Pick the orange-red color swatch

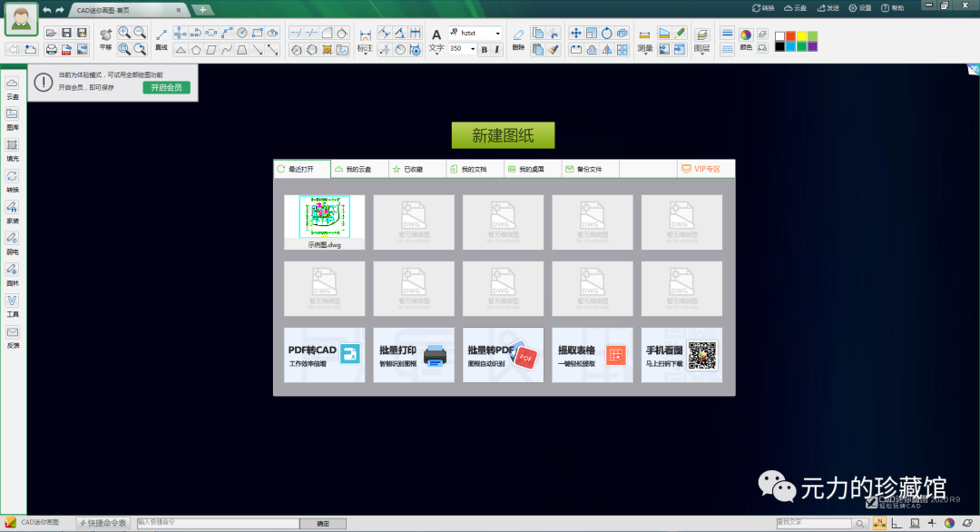pyautogui.click(x=790, y=36)
